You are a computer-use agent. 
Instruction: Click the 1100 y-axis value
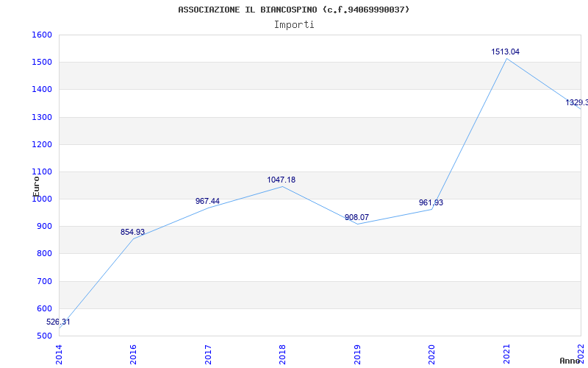pos(42,172)
